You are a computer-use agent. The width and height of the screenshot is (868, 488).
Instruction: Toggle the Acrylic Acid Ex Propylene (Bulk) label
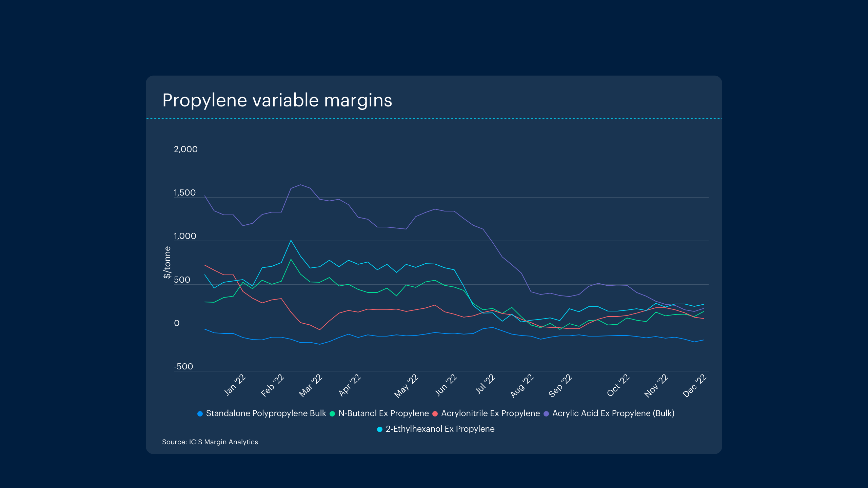pyautogui.click(x=613, y=413)
